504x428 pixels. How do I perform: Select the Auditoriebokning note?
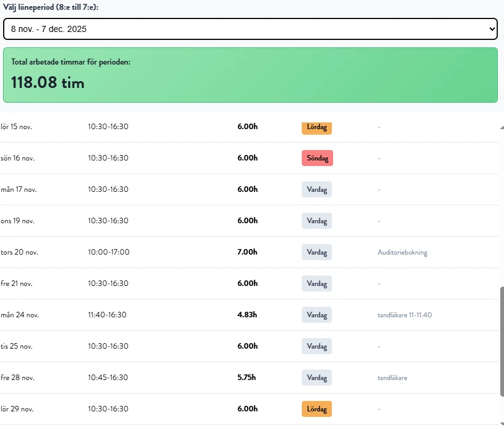coord(402,252)
